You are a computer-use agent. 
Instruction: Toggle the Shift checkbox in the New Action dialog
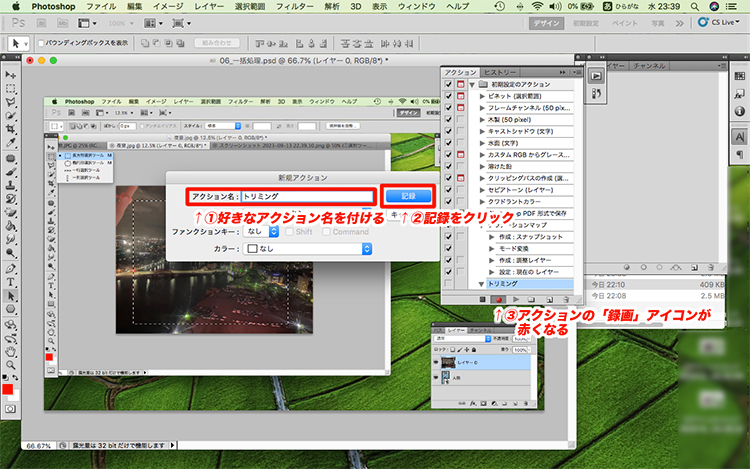click(289, 232)
